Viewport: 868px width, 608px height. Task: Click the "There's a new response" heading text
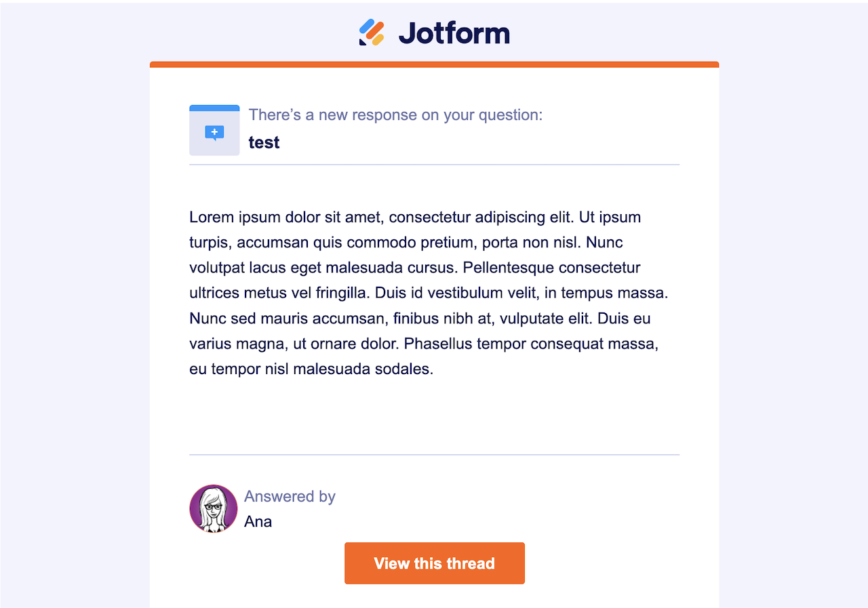395,115
